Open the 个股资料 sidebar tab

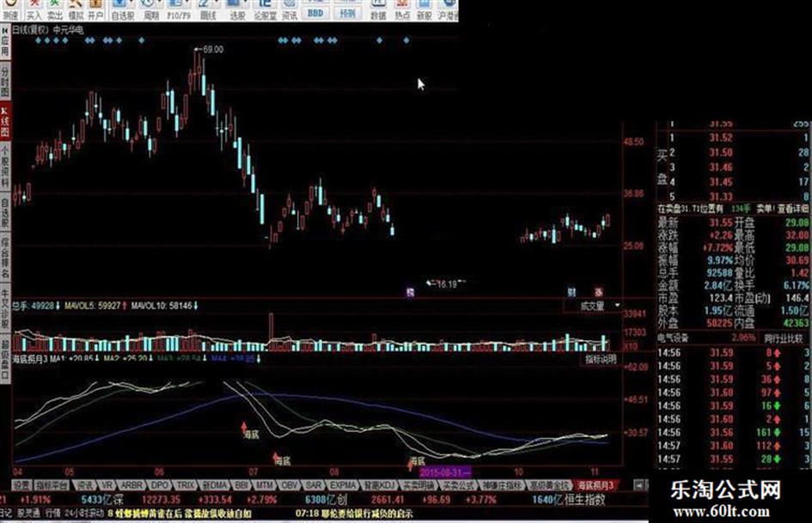[4, 167]
